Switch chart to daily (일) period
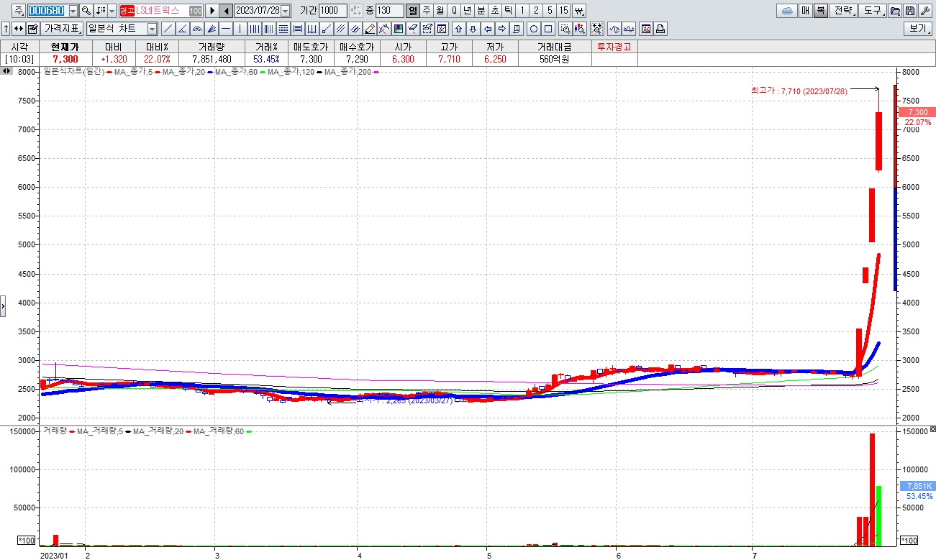The height and width of the screenshot is (560, 936). tap(412, 11)
